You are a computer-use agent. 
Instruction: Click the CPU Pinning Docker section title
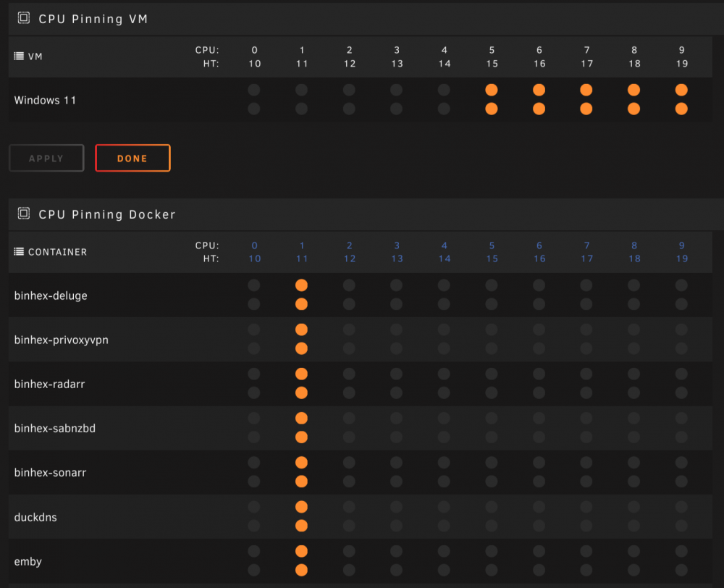tap(107, 214)
